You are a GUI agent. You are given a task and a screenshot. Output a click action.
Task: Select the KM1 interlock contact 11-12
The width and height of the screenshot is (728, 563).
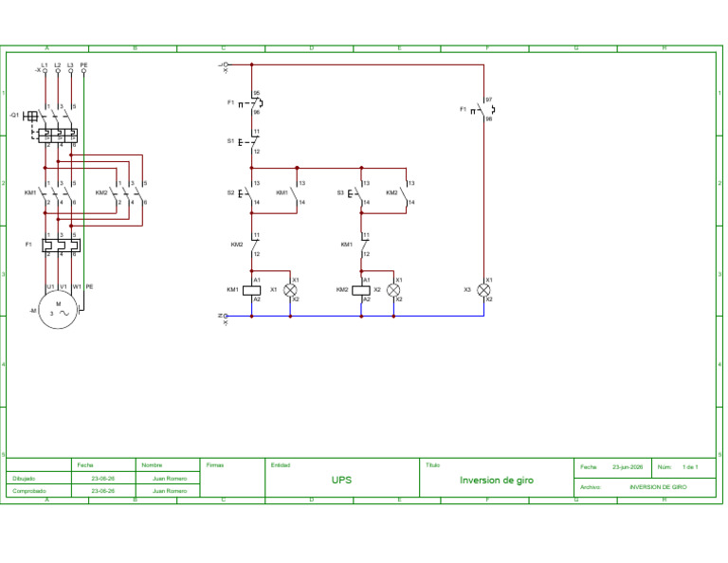tap(363, 245)
